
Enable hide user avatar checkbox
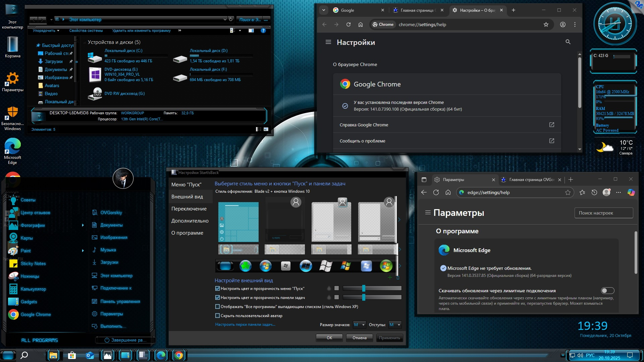(x=217, y=316)
